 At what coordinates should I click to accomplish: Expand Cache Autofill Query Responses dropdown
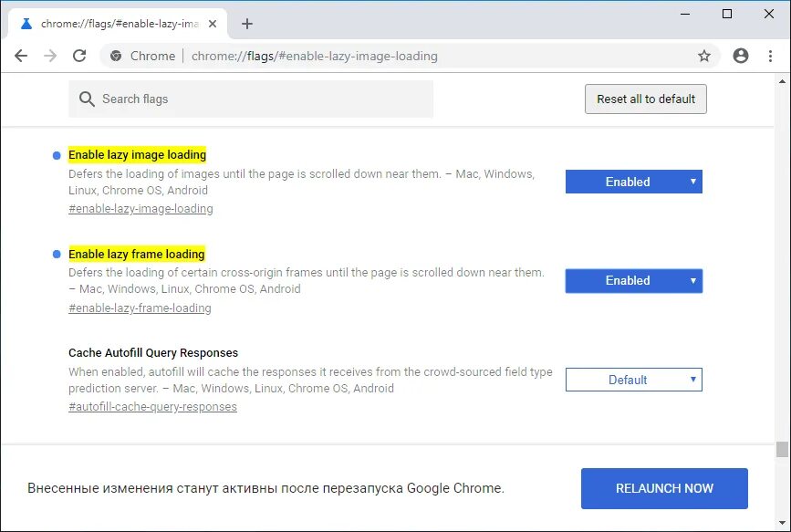tap(634, 380)
